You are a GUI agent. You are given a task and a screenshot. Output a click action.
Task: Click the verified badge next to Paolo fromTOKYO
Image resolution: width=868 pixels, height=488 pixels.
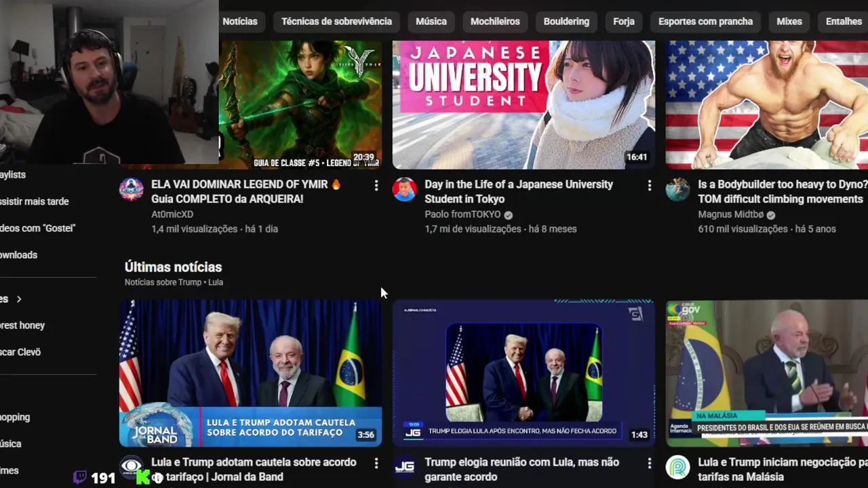coord(509,215)
